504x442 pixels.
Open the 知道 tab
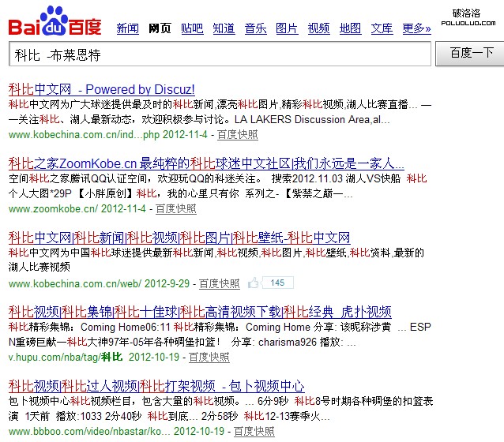[x=224, y=28]
